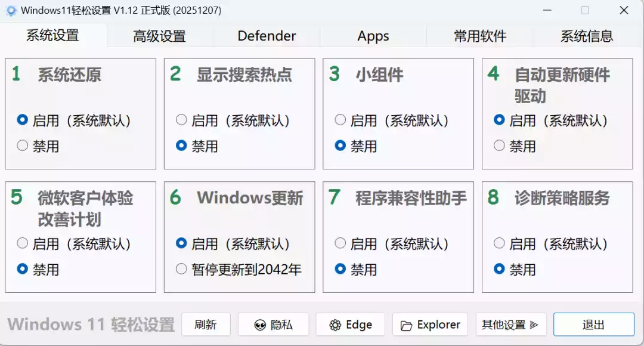Click the privacy mask icon
Image resolution: width=644 pixels, height=346 pixels.
tap(260, 325)
